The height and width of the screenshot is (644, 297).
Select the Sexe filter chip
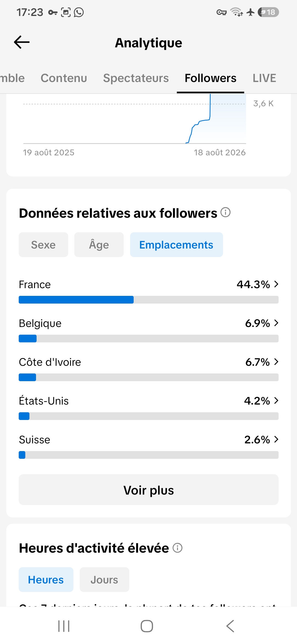pyautogui.click(x=43, y=245)
